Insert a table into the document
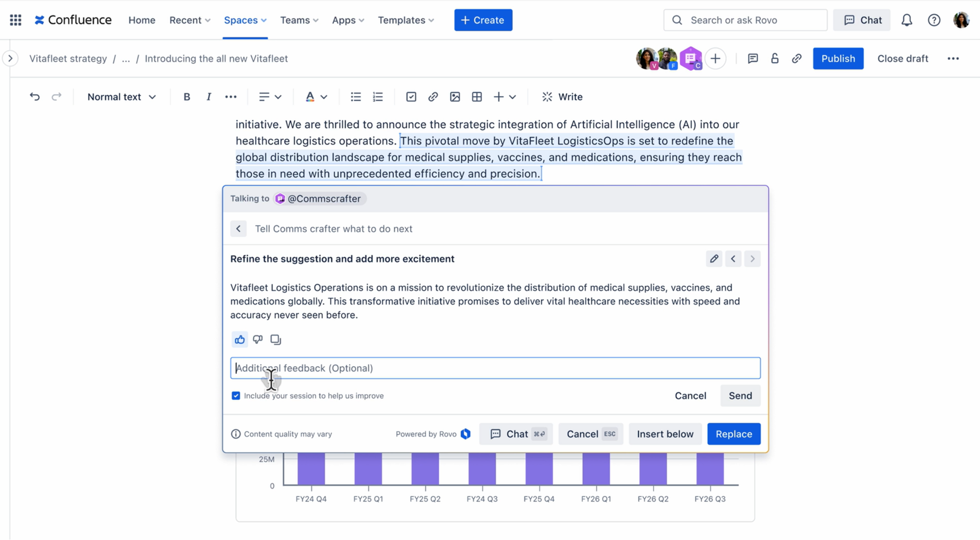 click(x=477, y=97)
